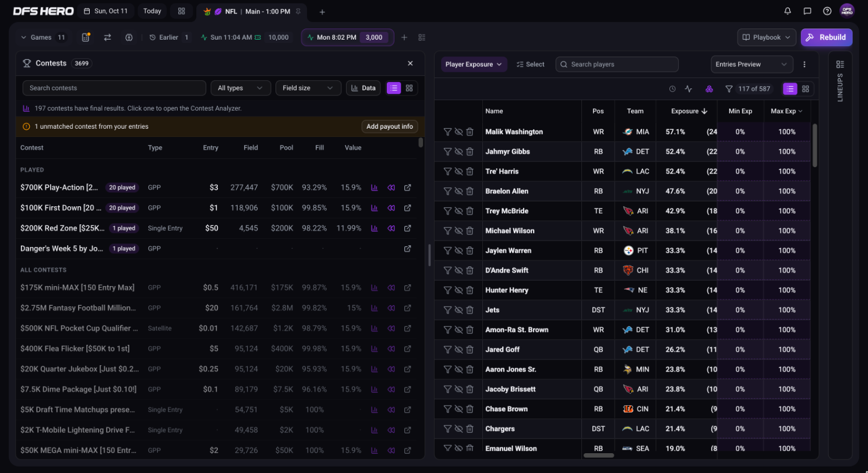
Task: Open the brain settings icon
Action: 129,37
